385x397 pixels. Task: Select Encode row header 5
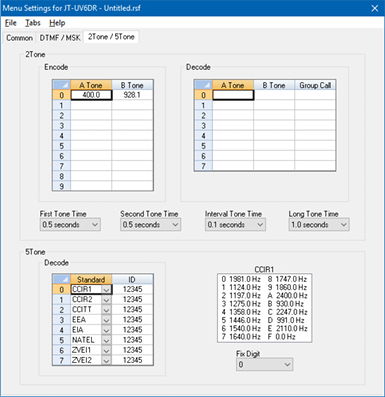61,146
